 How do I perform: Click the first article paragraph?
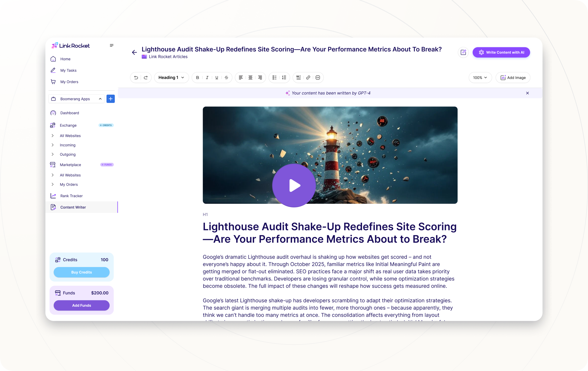click(x=329, y=272)
